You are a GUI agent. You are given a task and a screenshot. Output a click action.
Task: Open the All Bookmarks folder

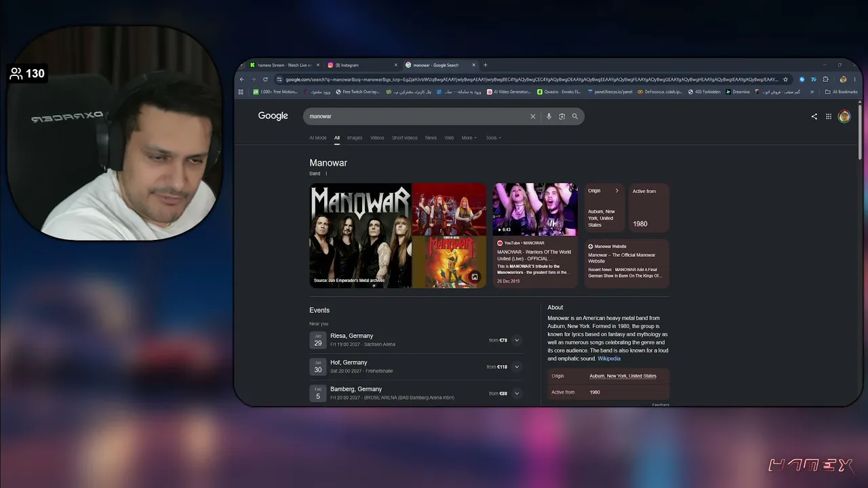[841, 91]
